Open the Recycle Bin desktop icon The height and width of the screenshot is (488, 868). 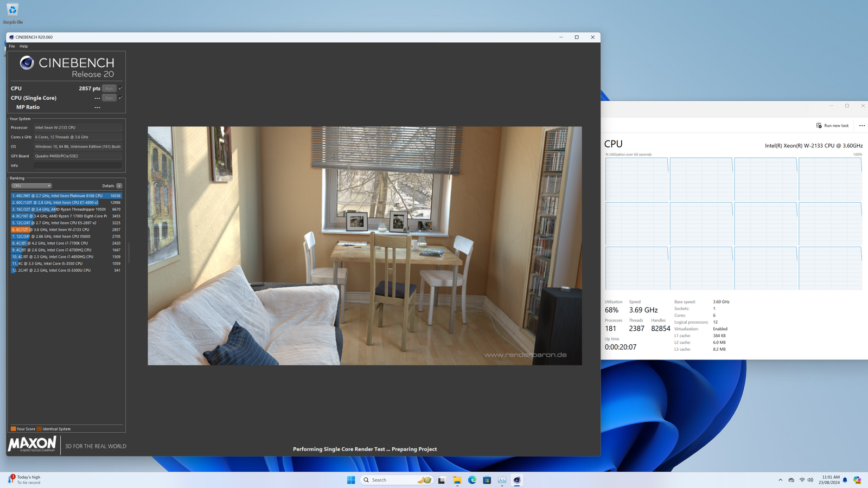(x=12, y=14)
